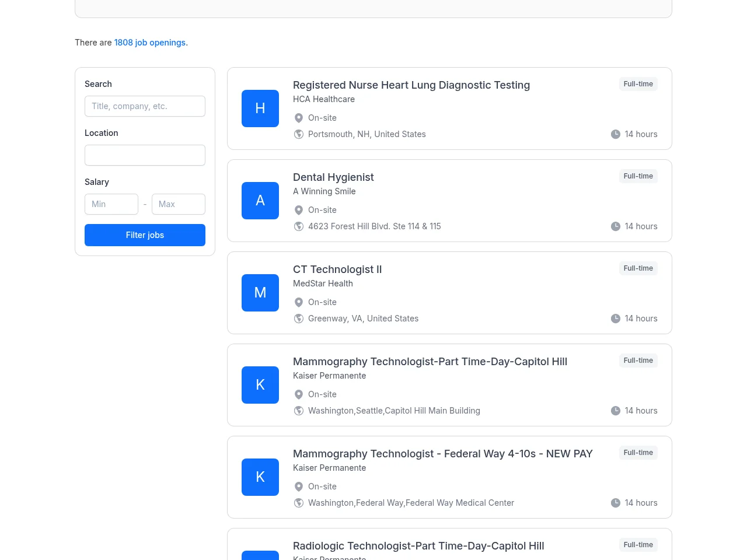Open the Dental Hygienist job posting
This screenshot has height=560, width=747.
[x=333, y=177]
